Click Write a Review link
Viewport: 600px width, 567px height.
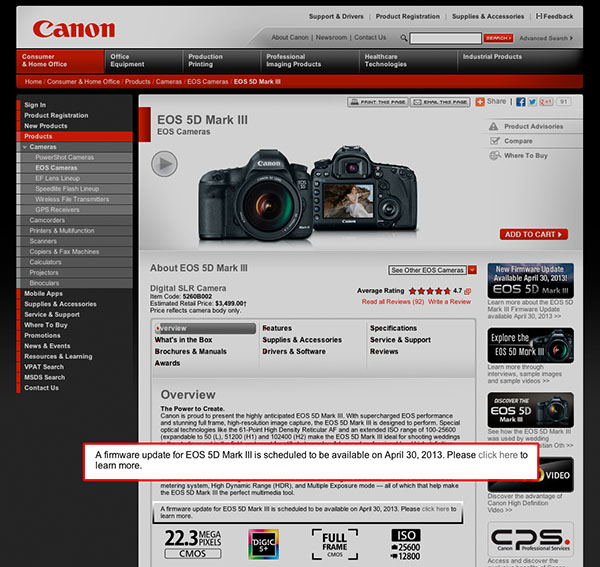tap(449, 302)
